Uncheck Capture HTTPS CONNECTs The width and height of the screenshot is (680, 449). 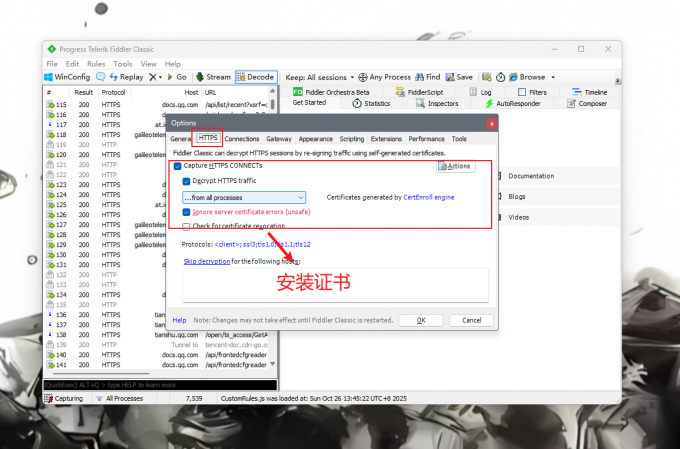[177, 166]
